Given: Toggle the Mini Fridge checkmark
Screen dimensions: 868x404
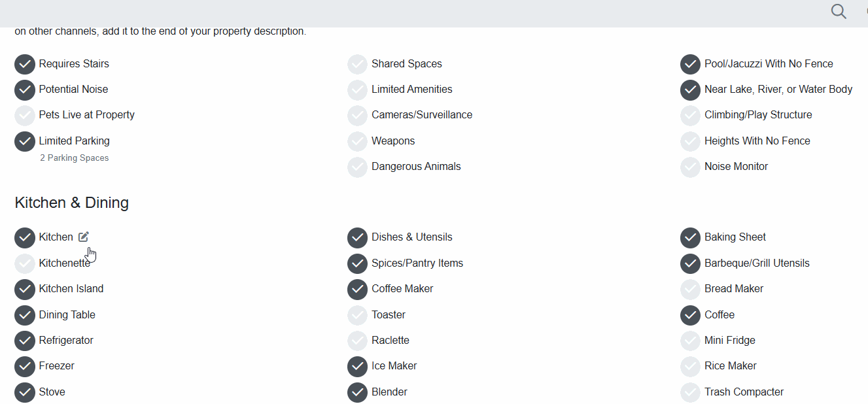Looking at the screenshot, I should point(690,341).
